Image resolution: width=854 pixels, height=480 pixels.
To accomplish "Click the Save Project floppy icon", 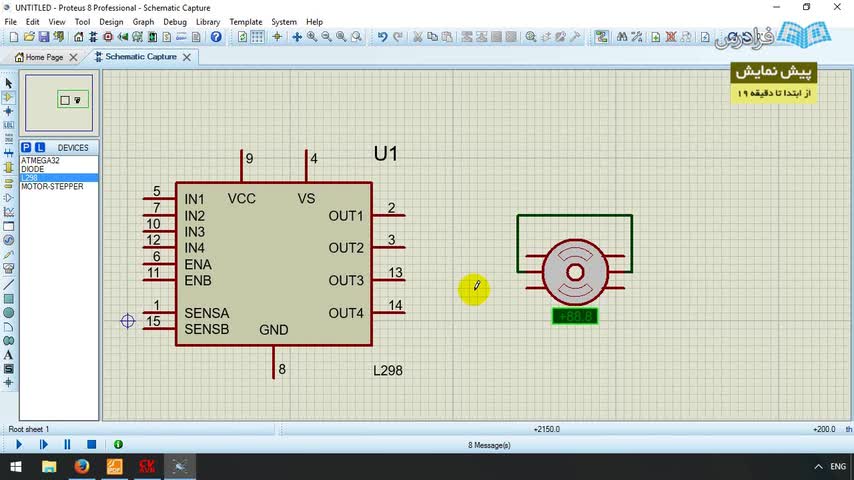I will (x=44, y=37).
